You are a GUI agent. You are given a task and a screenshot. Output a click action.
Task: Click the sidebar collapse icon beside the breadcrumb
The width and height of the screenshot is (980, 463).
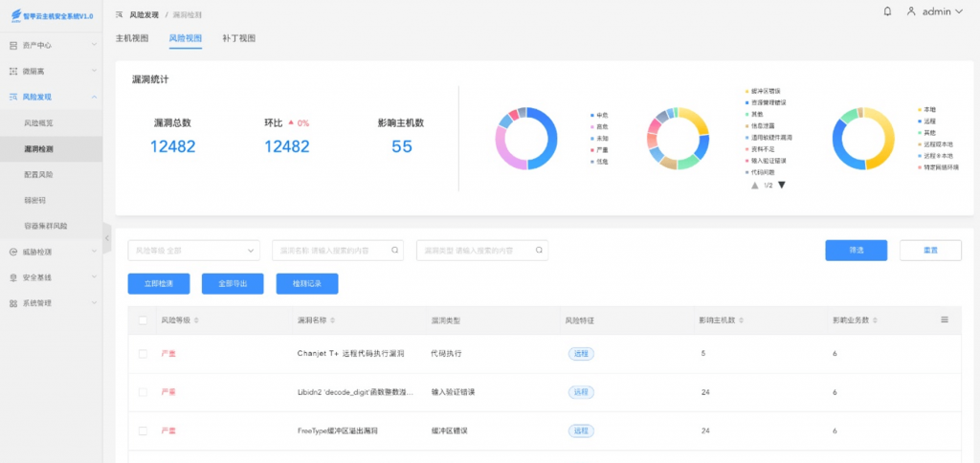click(119, 15)
